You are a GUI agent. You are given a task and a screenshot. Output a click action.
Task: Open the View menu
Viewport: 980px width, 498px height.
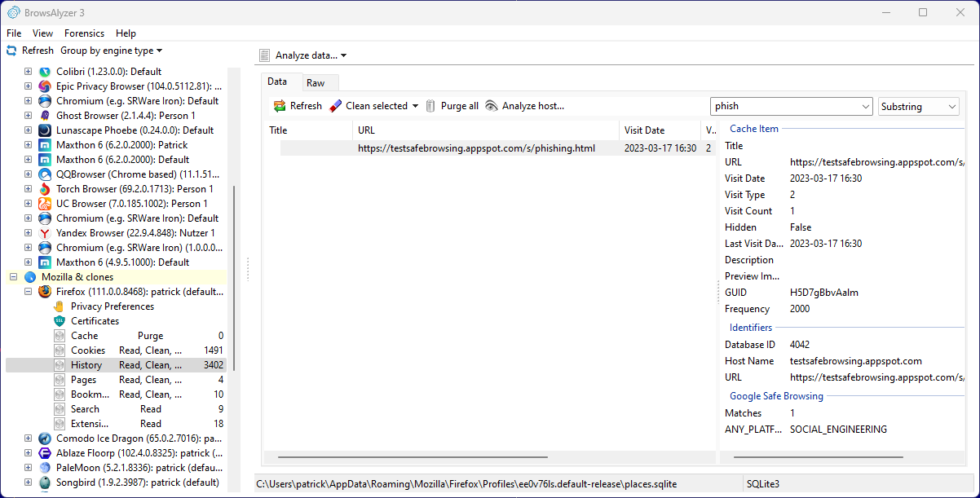[x=42, y=33]
